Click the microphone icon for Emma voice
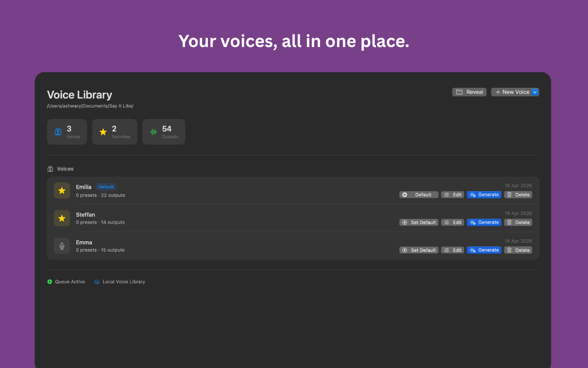The image size is (588, 368). click(x=62, y=246)
